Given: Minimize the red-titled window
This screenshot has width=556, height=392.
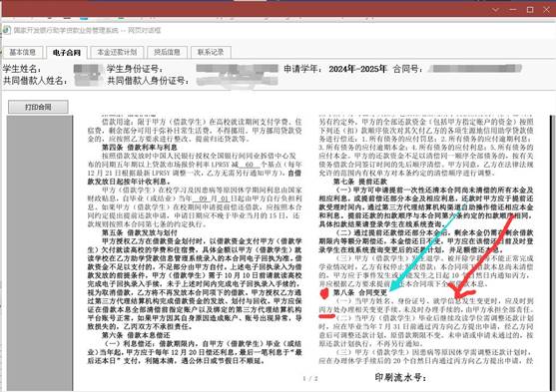Looking at the screenshot, I should click(x=513, y=10).
